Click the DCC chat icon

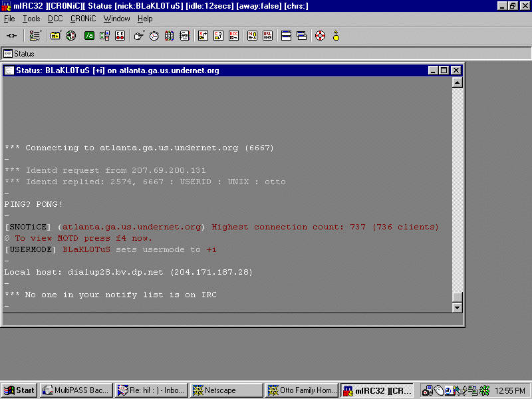point(219,36)
